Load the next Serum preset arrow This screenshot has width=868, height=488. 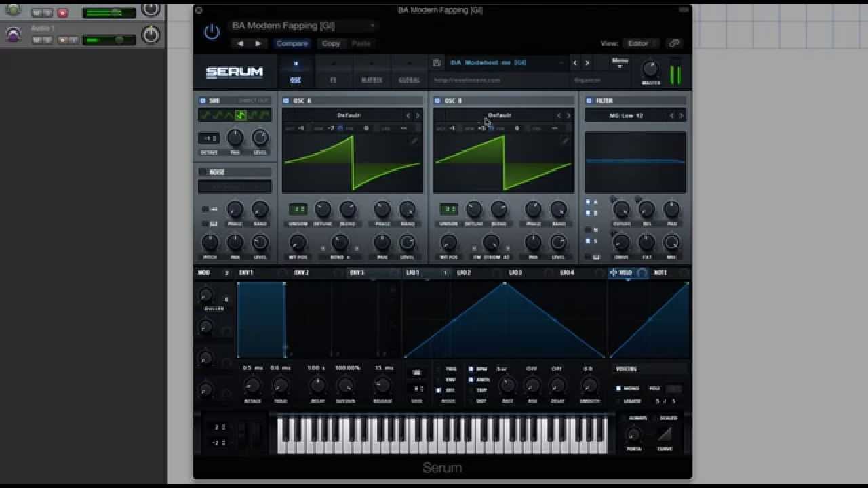tap(587, 63)
